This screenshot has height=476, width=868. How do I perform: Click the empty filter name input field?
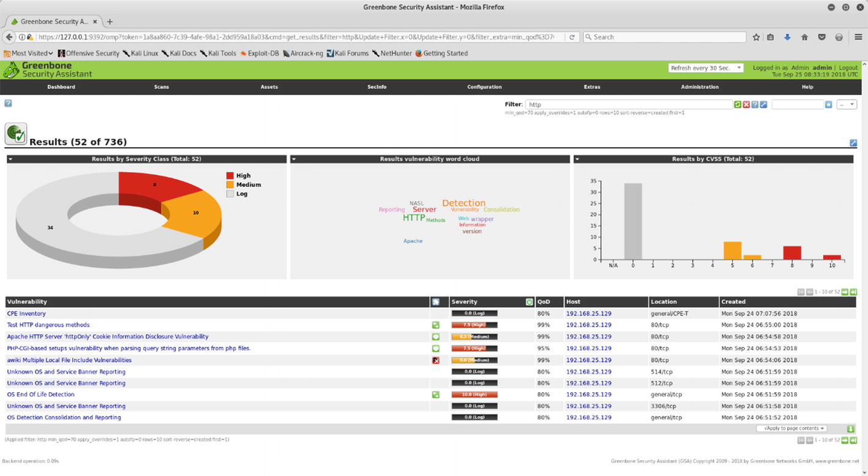(x=798, y=105)
